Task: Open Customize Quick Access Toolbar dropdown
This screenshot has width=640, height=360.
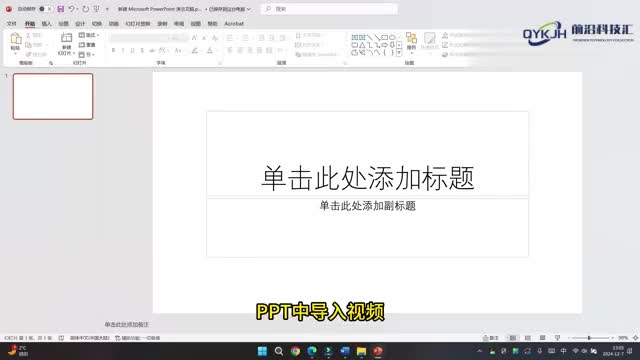Action: pyautogui.click(x=107, y=9)
